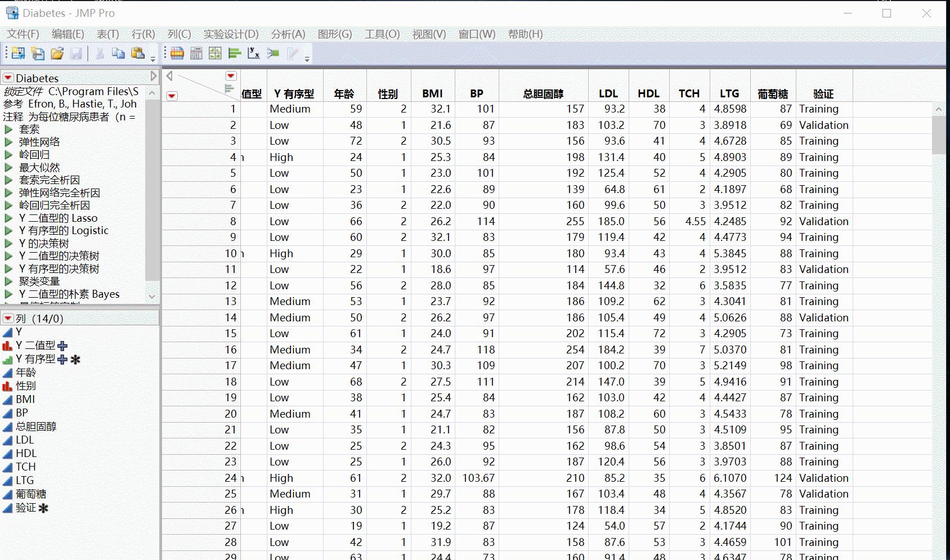This screenshot has width=950, height=560.
Task: Click the Formula calculator toolbar icon
Action: pyautogui.click(x=196, y=53)
